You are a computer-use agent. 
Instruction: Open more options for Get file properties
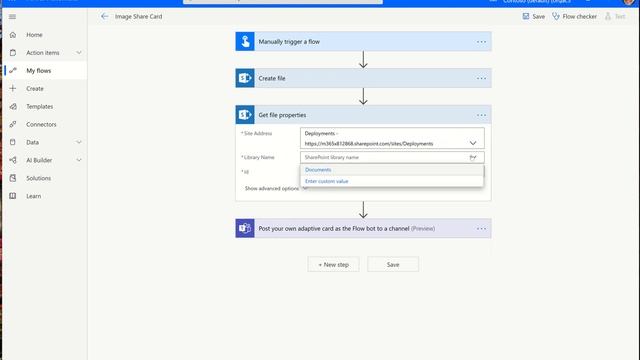click(x=481, y=115)
